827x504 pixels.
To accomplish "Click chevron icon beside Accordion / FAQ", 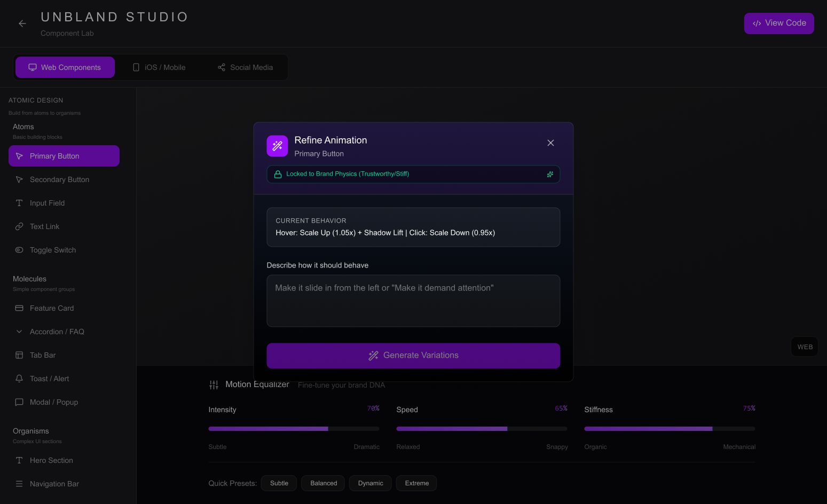I will pos(19,332).
